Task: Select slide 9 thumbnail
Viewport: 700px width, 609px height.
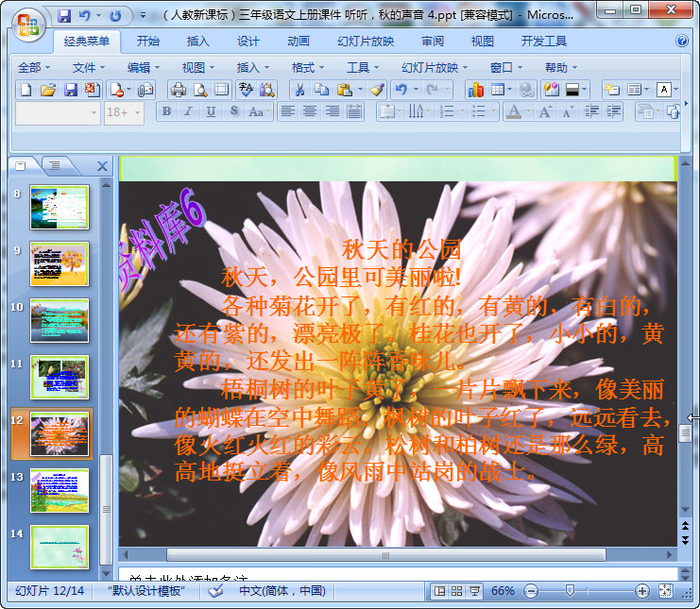Action: click(60, 263)
